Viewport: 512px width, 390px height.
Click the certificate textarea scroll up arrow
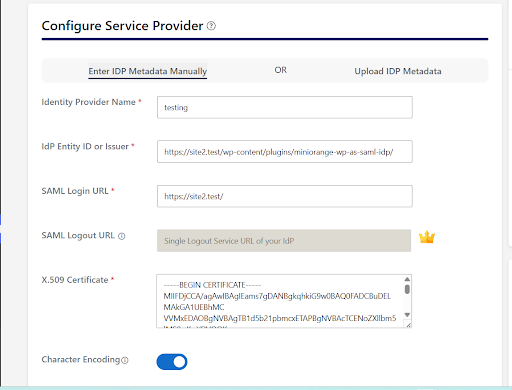tap(407, 279)
